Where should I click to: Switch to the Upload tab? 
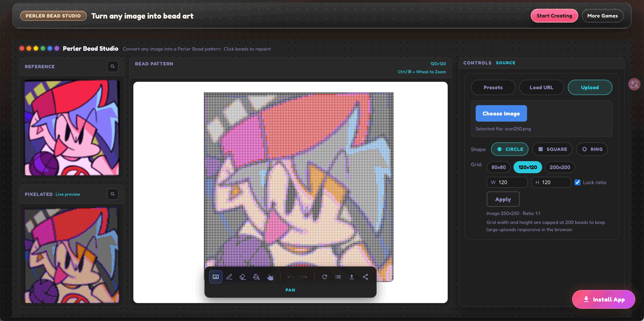click(x=590, y=87)
